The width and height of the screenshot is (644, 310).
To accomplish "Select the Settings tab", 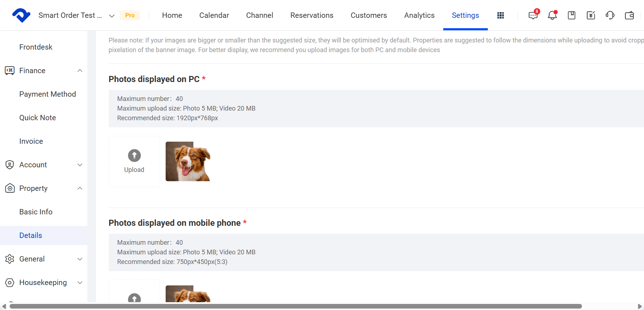I will pos(465,15).
